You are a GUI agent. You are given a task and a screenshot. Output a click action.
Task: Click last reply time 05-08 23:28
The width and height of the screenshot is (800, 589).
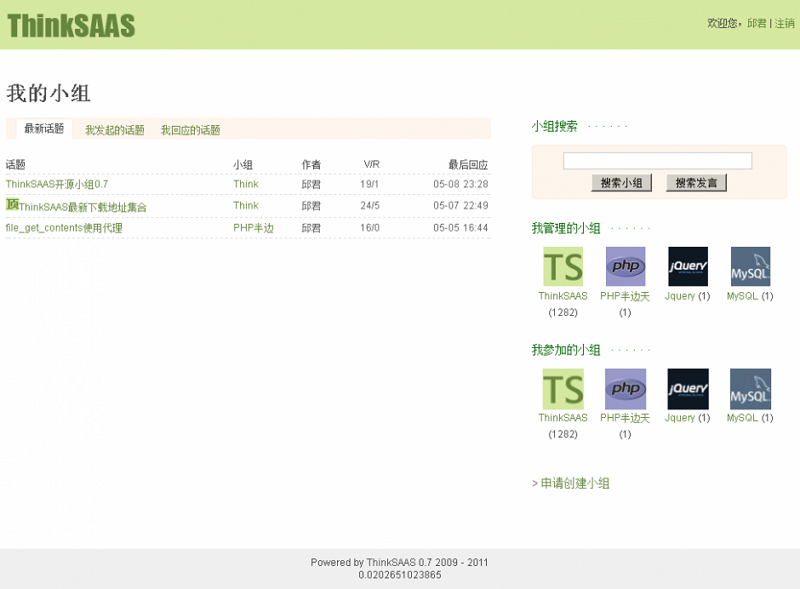[x=461, y=184]
